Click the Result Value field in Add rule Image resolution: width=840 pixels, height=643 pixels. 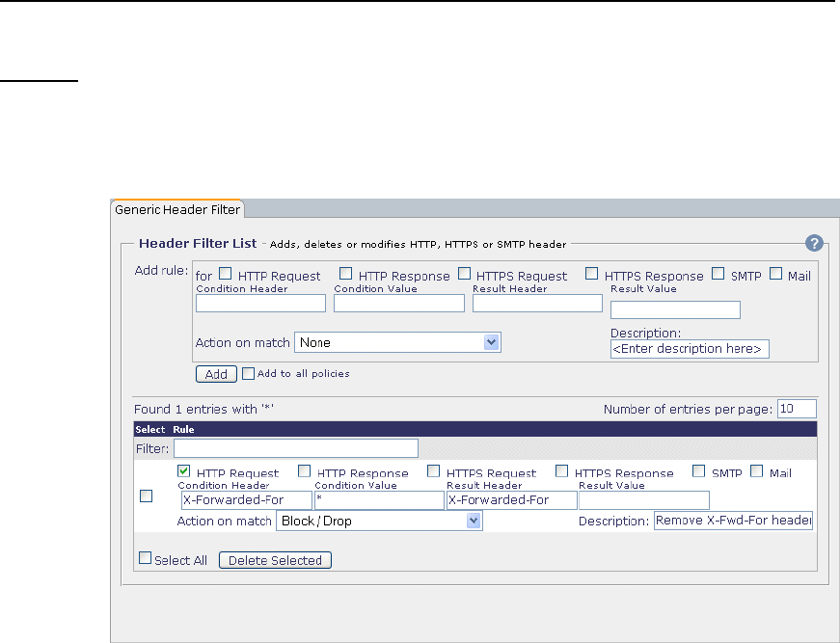coord(675,310)
